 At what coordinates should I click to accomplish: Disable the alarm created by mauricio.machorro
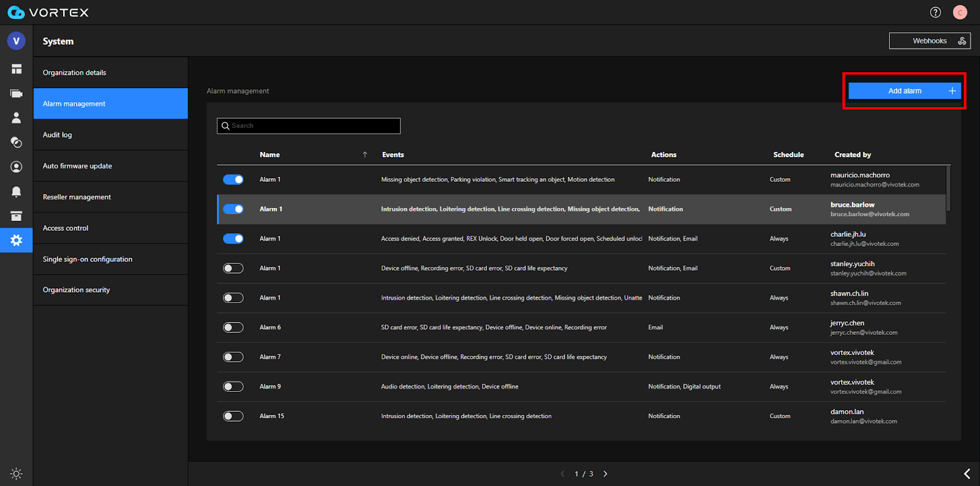[233, 179]
